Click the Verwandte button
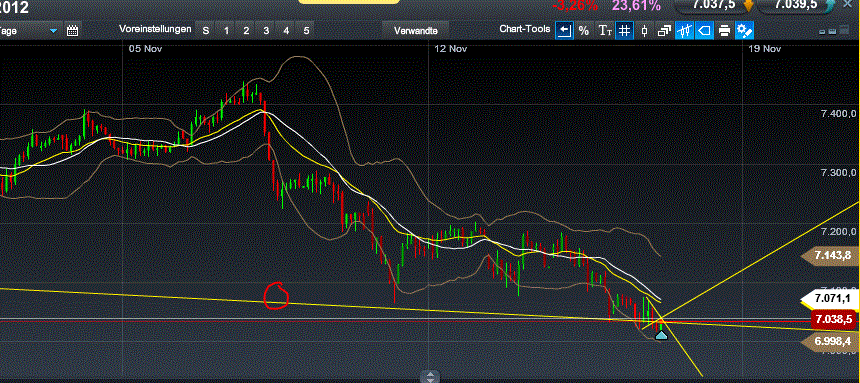Viewport: 860px width, 383px height. pyautogui.click(x=415, y=31)
